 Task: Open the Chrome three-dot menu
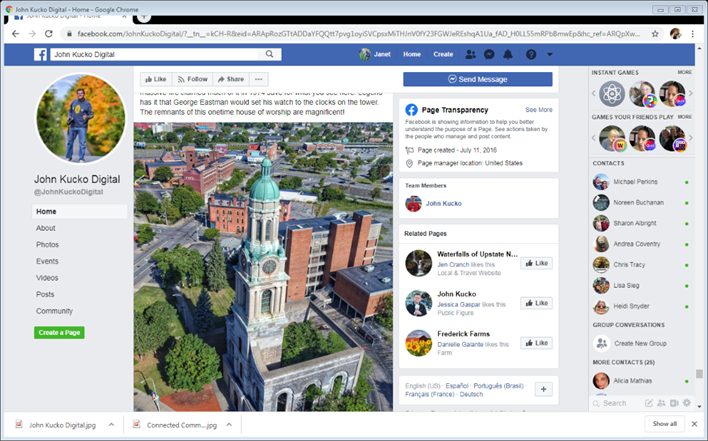pos(693,34)
